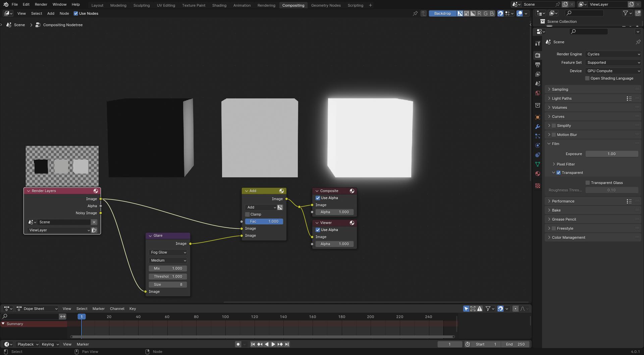644x355 pixels.
Task: Open the Object properties tab icon
Action: coord(538,117)
